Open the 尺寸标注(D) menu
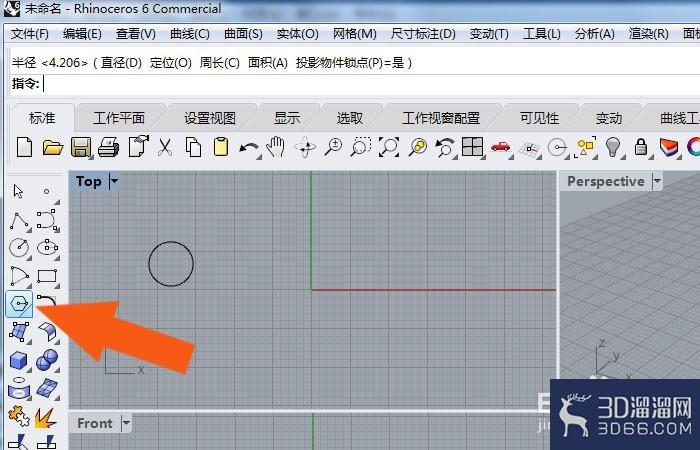700x450 pixels. [423, 34]
